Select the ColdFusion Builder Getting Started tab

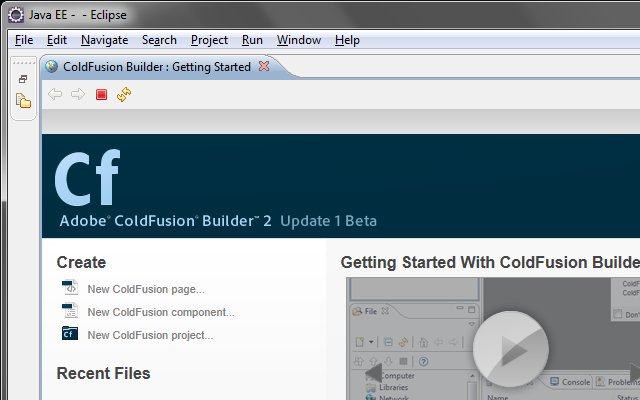tap(157, 67)
